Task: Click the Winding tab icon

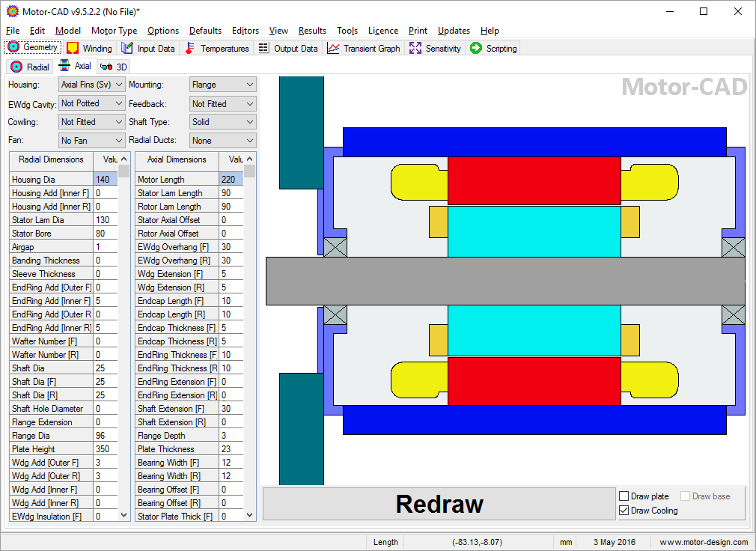Action: click(x=73, y=48)
